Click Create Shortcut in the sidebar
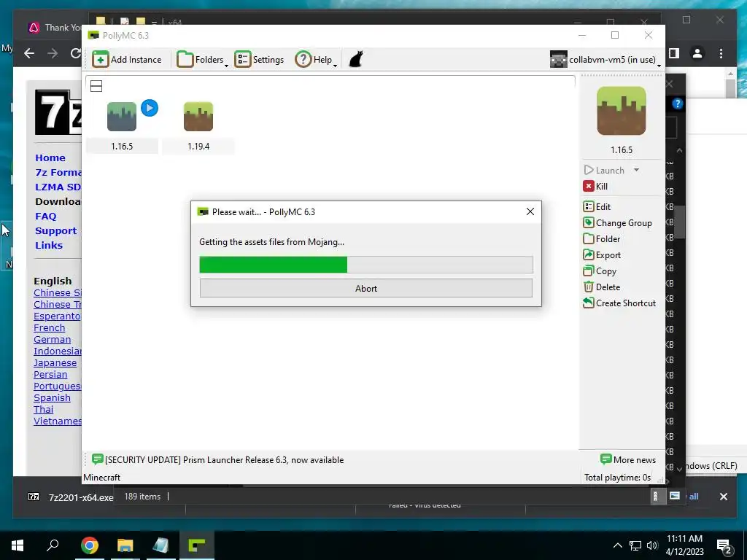747x560 pixels. tap(619, 303)
